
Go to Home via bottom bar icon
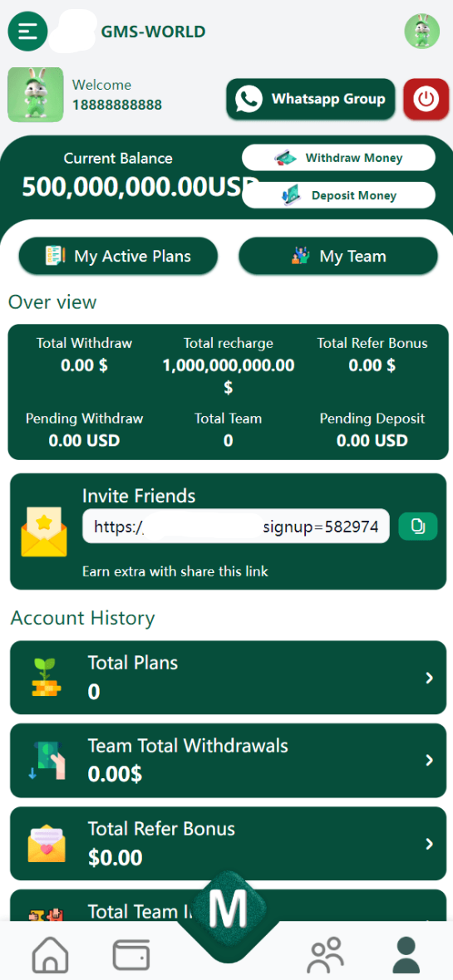tap(51, 954)
